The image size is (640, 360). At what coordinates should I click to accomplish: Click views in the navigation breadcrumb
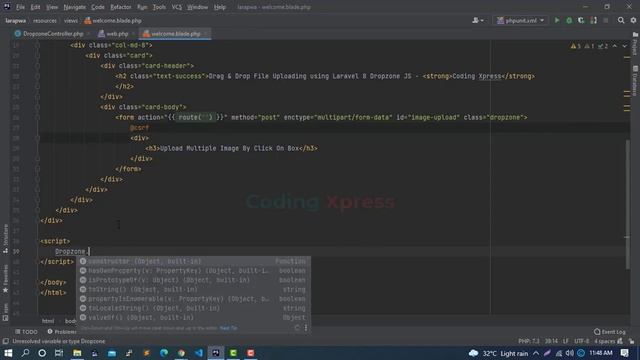71,20
